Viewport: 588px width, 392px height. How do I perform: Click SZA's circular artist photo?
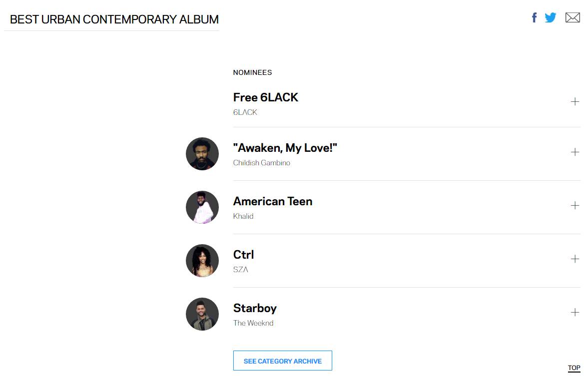(202, 261)
